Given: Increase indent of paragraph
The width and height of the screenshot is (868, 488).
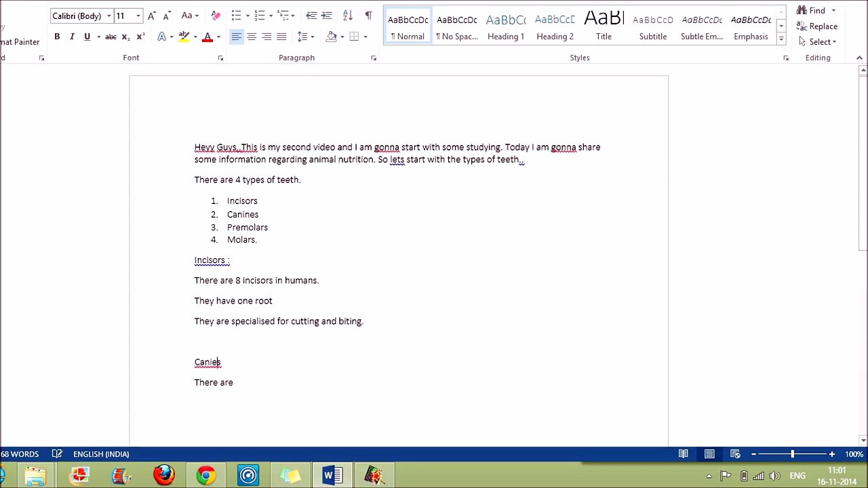Looking at the screenshot, I should click(x=326, y=16).
